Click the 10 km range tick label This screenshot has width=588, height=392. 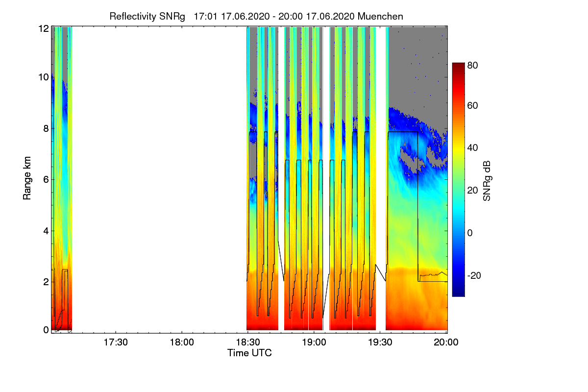pos(44,77)
